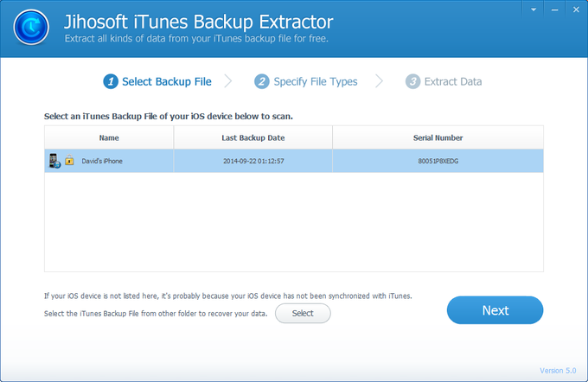Click the step 3 number circle
Viewport: 588px width, 382px height.
[x=412, y=81]
